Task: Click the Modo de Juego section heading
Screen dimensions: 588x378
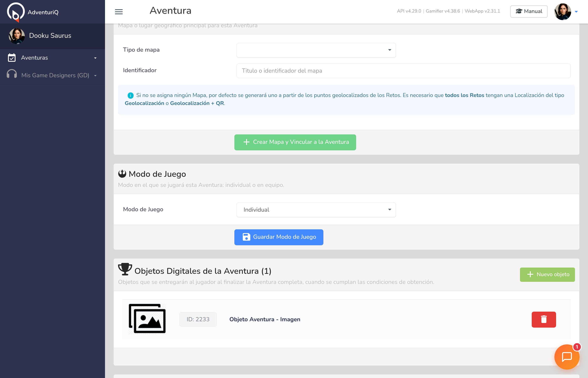Action: (x=157, y=174)
